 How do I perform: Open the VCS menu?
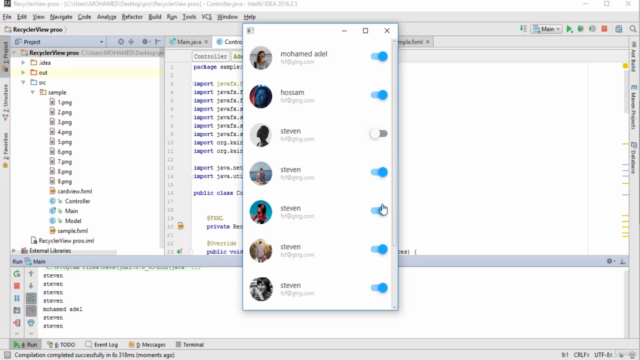click(x=207, y=17)
